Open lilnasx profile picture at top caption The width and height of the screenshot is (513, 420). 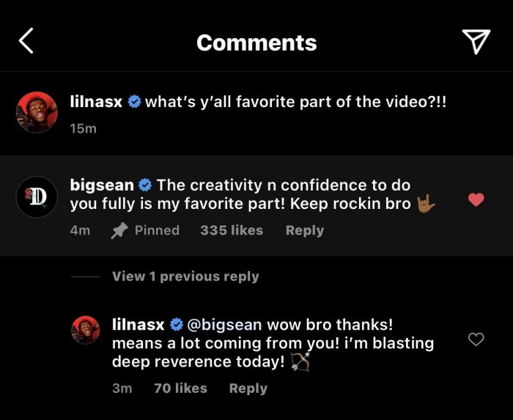pyautogui.click(x=37, y=112)
